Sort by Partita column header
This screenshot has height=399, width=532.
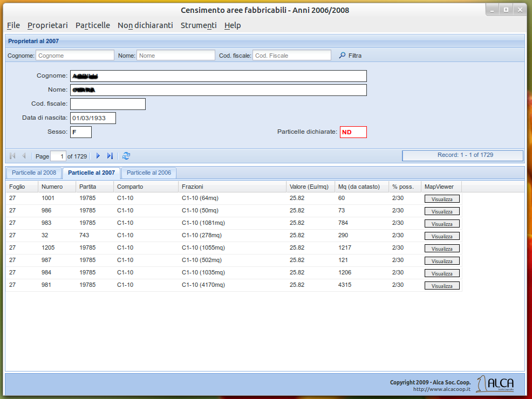point(94,187)
